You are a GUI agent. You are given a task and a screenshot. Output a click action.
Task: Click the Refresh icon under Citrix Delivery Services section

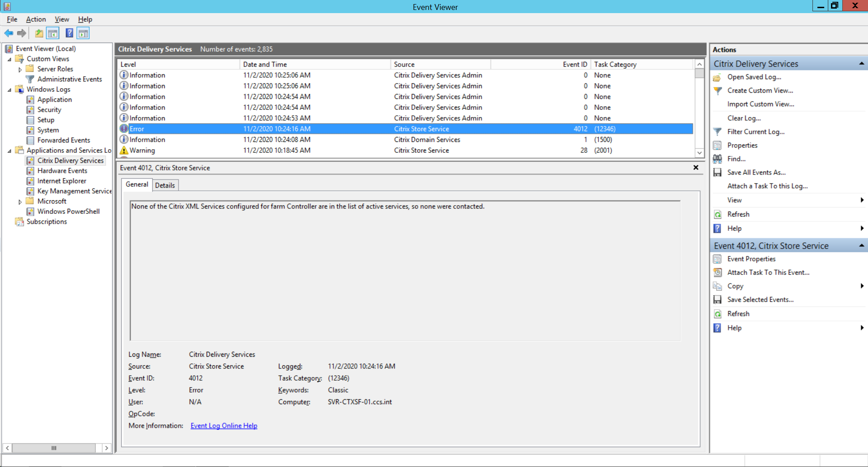coord(717,214)
